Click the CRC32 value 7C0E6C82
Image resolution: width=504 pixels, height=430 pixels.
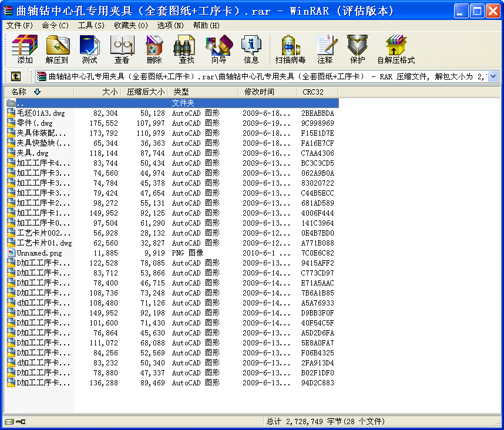click(318, 253)
